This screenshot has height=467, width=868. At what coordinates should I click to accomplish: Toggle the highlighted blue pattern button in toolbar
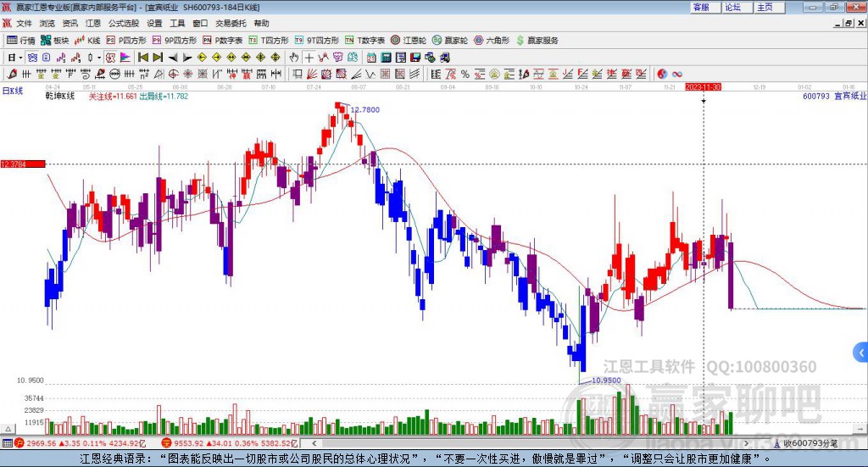33,58
